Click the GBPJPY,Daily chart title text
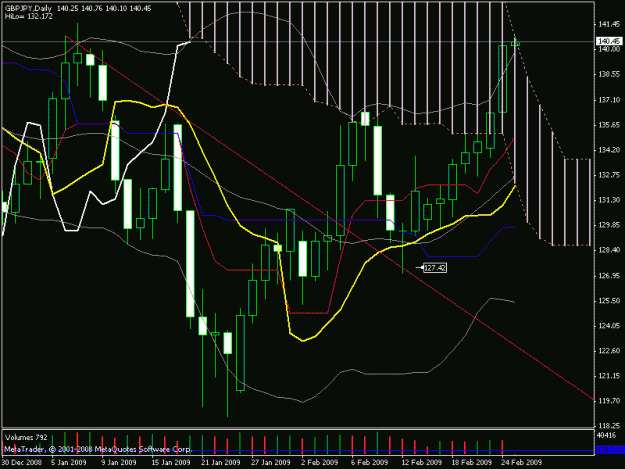This screenshot has width=625, height=469. click(x=28, y=8)
